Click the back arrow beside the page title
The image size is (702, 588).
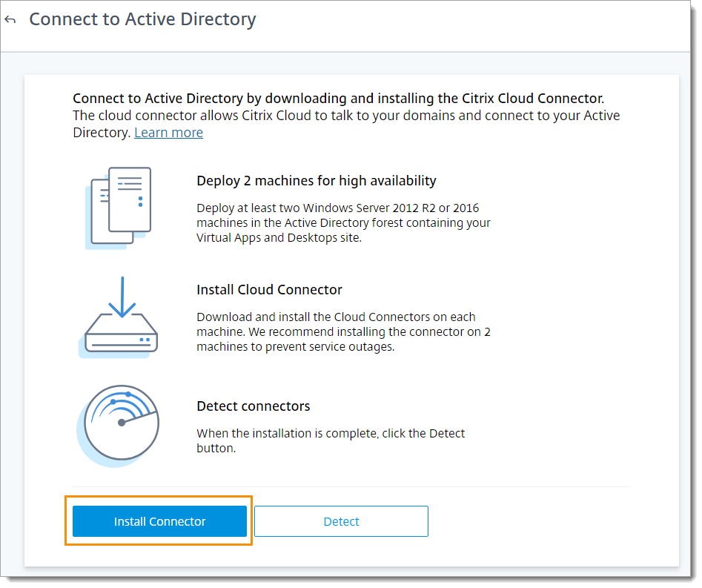click(x=10, y=20)
